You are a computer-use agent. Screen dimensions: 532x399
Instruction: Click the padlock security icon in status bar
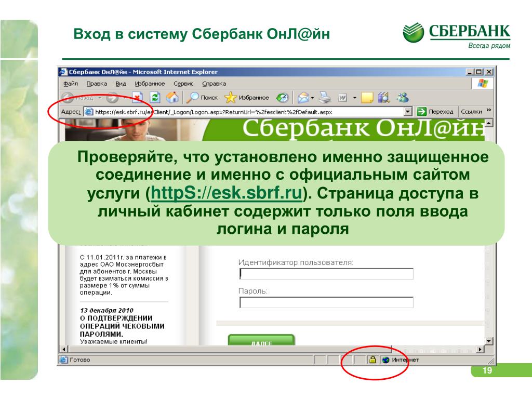373,360
